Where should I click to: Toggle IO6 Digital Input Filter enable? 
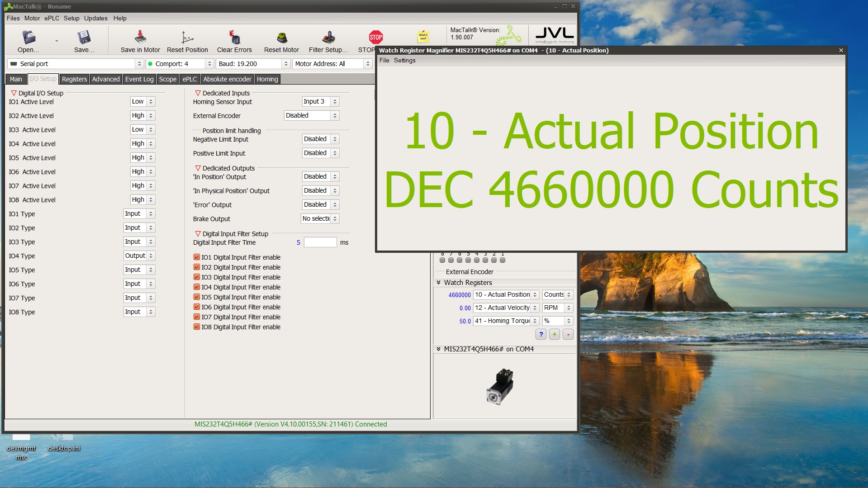point(197,307)
